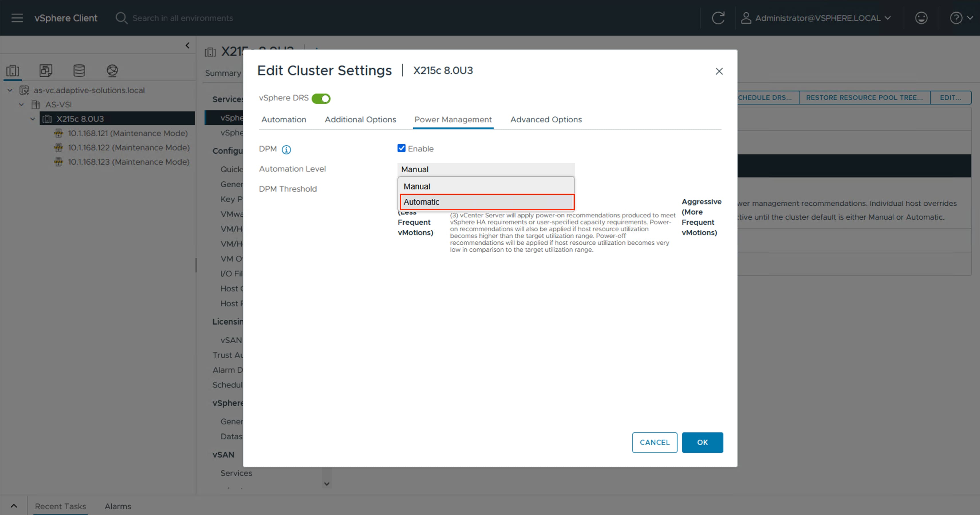This screenshot has width=980, height=515.
Task: Open the Storage inventory view
Action: click(79, 70)
